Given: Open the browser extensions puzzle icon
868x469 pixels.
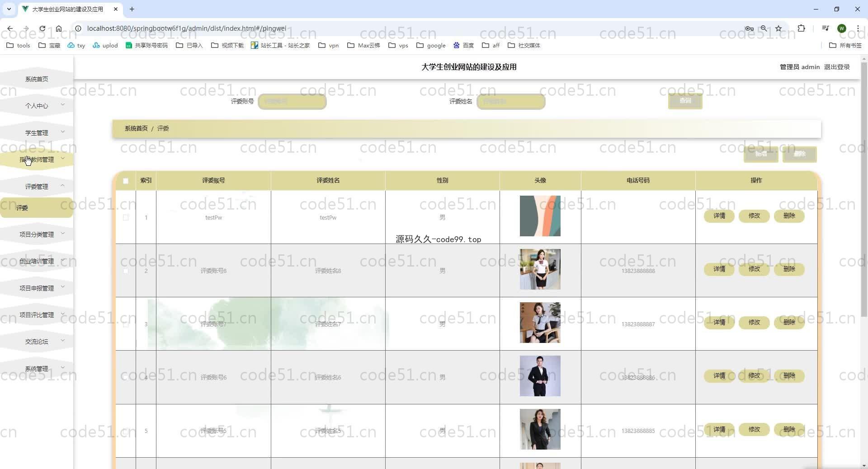Looking at the screenshot, I should coord(802,28).
